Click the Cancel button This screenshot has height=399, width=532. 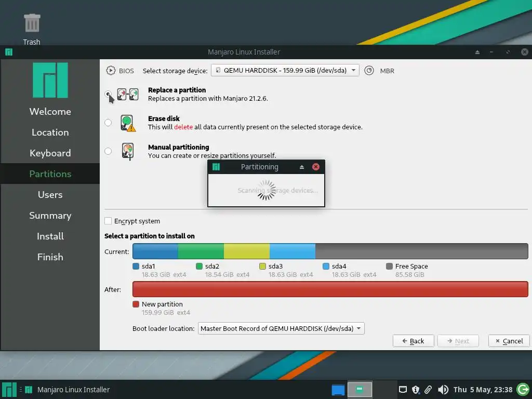(x=509, y=341)
